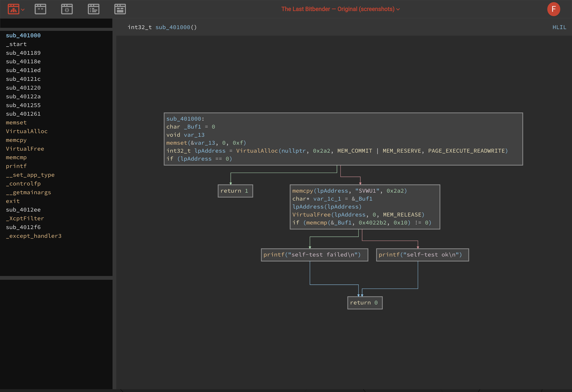Select VirtualAlloc in function list
The width and height of the screenshot is (572, 392).
(x=26, y=131)
